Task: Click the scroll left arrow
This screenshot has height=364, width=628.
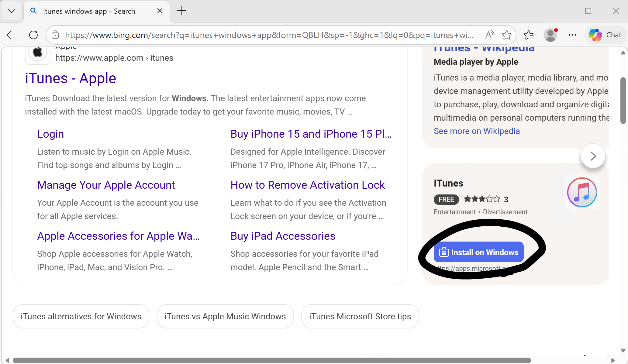Action: [7, 360]
